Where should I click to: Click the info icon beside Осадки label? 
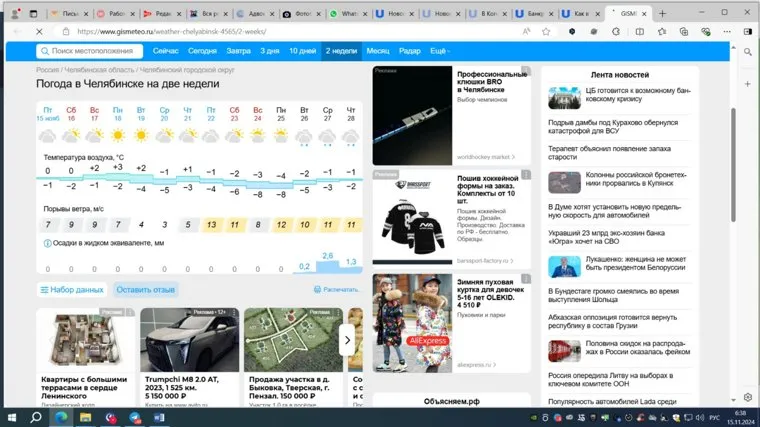point(47,242)
